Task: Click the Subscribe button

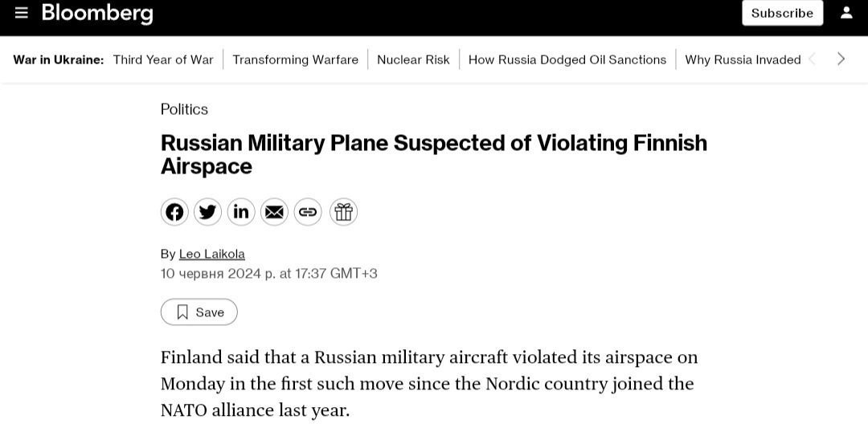Action: [x=782, y=13]
